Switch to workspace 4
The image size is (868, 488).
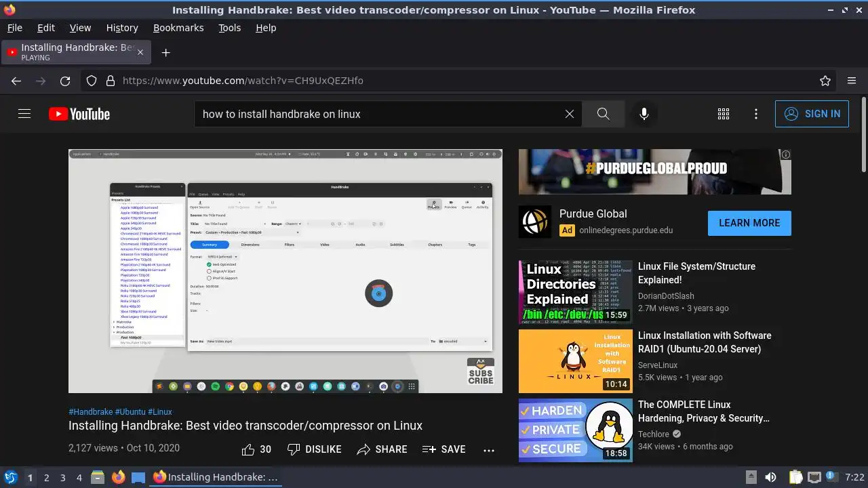[x=79, y=477]
